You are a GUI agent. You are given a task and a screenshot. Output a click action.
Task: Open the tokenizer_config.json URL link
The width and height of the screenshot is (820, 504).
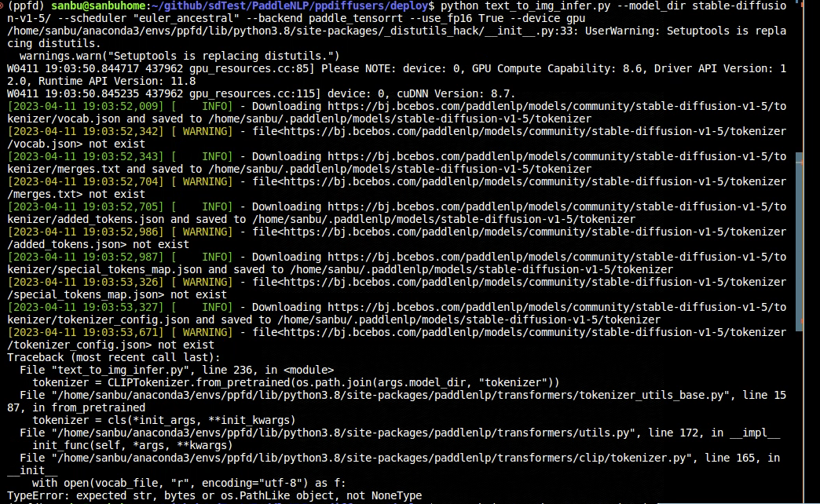550,307
